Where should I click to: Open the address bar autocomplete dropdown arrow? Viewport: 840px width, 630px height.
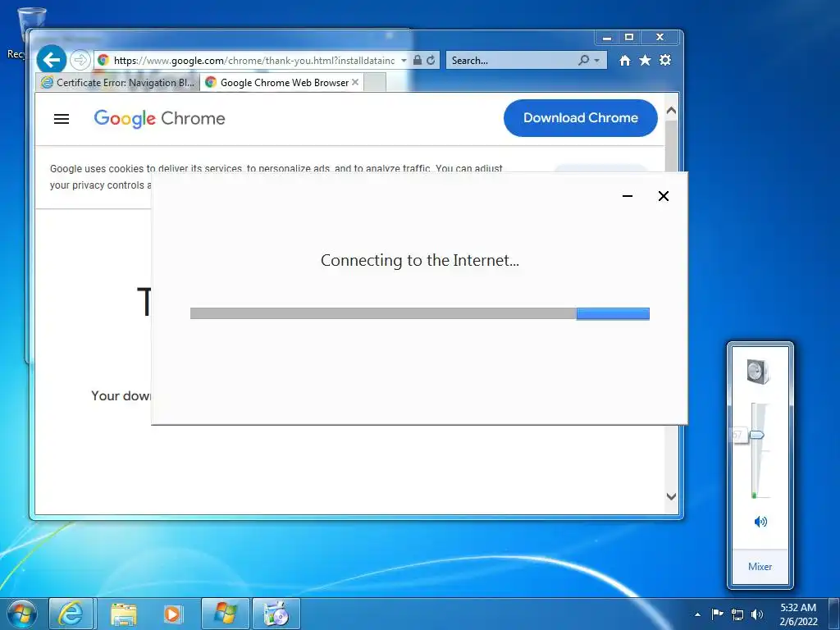pyautogui.click(x=404, y=61)
